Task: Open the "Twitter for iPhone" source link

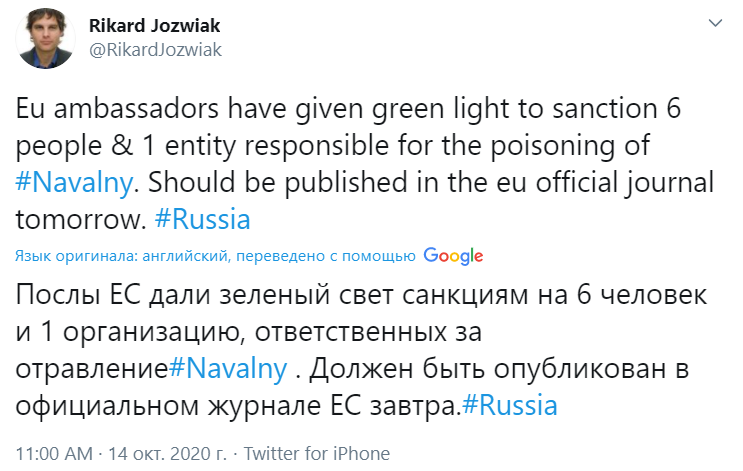Action: coord(317,453)
